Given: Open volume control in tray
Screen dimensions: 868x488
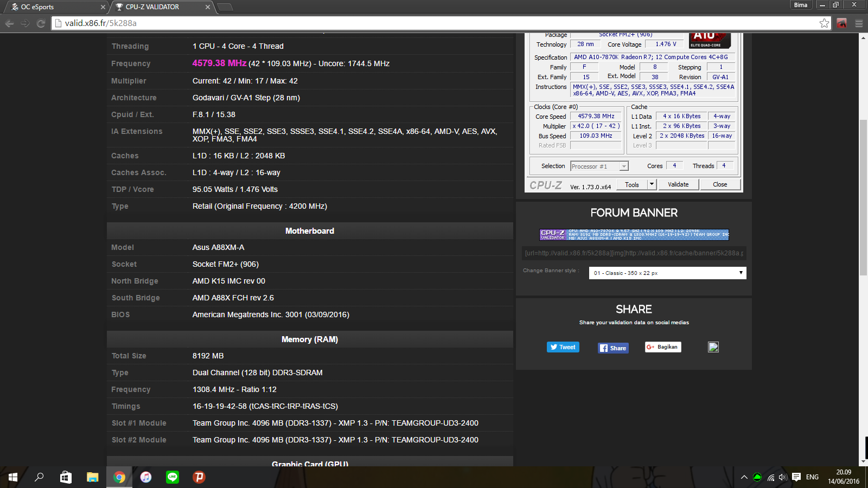Looking at the screenshot, I should (x=782, y=477).
